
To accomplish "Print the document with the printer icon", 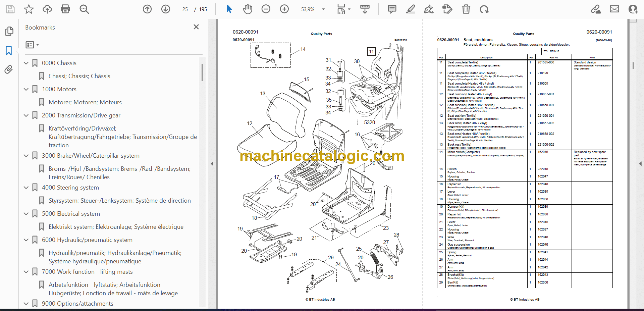I will coord(65,9).
